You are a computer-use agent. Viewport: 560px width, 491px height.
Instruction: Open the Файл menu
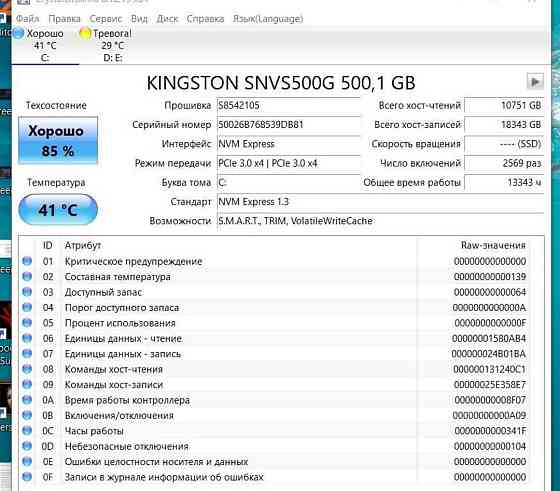28,19
